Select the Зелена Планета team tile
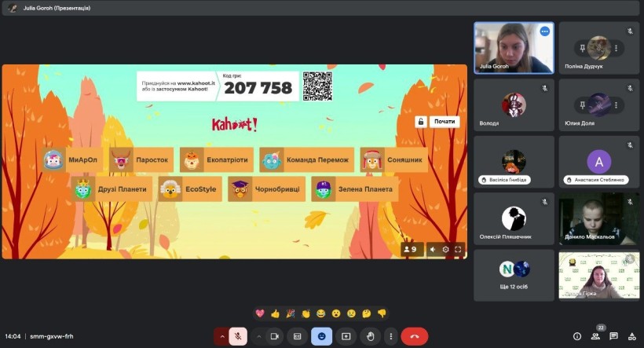 [x=355, y=189]
